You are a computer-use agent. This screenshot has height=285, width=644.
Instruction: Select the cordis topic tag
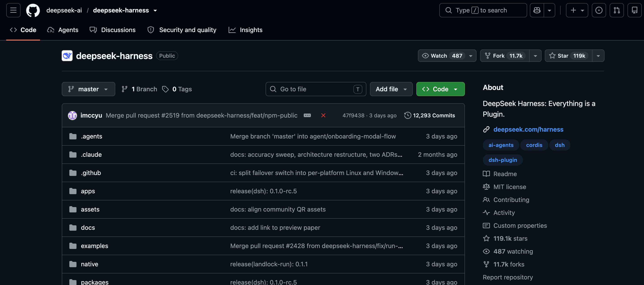tap(534, 145)
